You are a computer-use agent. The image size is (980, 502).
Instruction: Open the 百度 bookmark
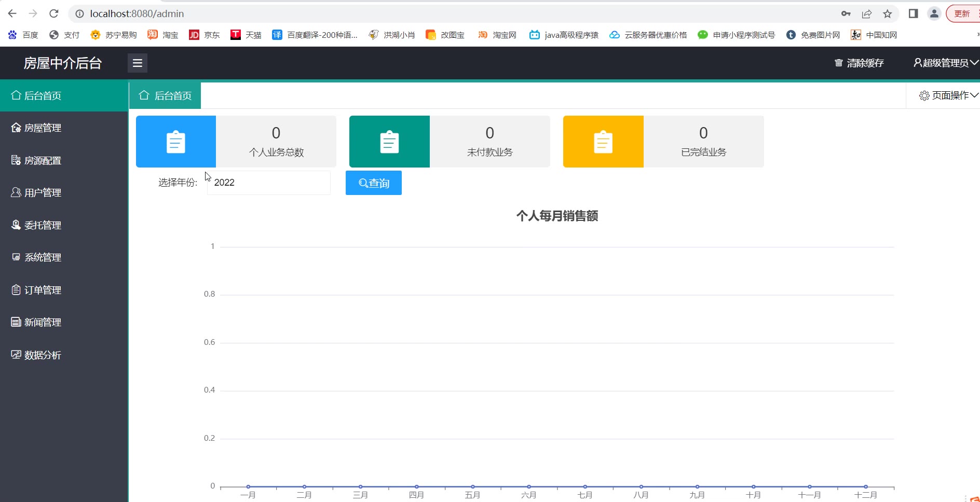coord(23,35)
